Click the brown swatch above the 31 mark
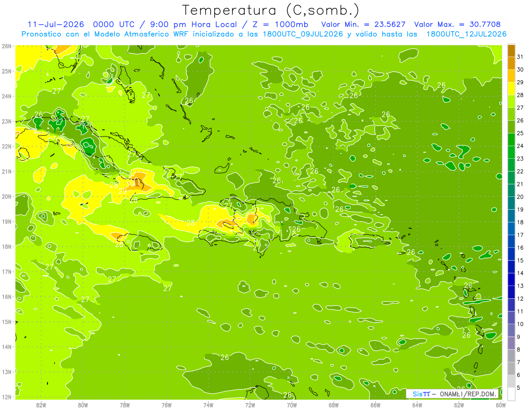Screen dimensions: 532x411 click(x=511, y=51)
